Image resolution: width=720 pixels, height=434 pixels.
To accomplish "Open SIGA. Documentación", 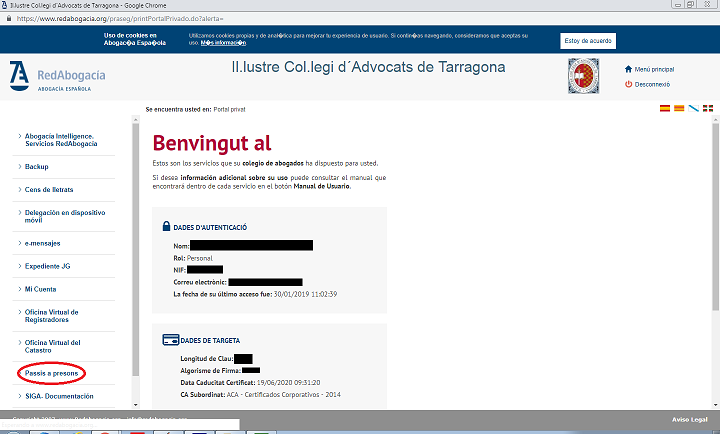I will coord(59,396).
